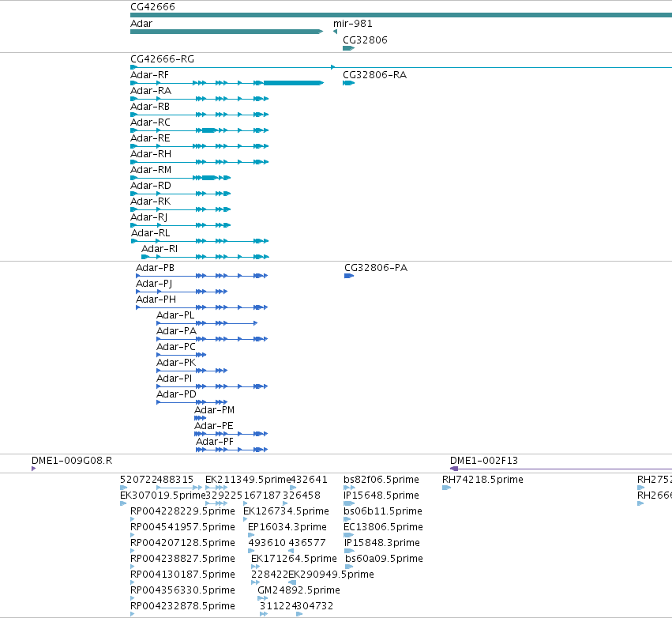Select the bs06b11.5prime EST label
Viewport: 672px width, 618px height.
[383, 511]
